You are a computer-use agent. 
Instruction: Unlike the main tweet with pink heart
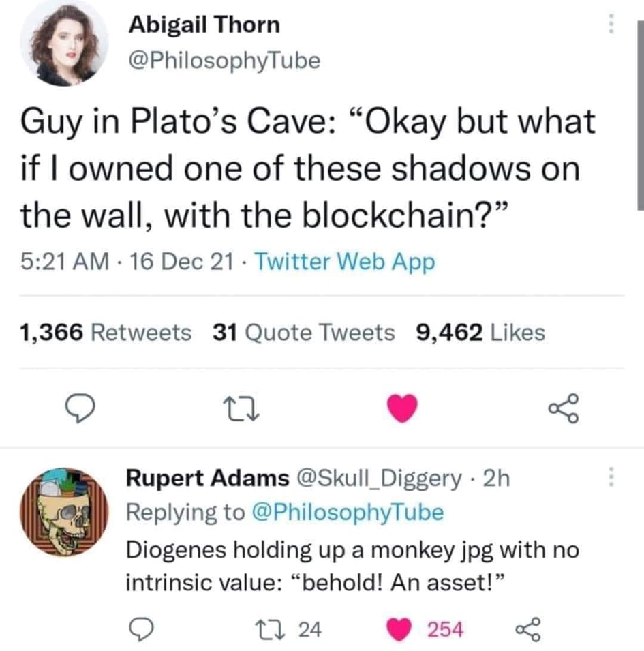[x=402, y=408]
